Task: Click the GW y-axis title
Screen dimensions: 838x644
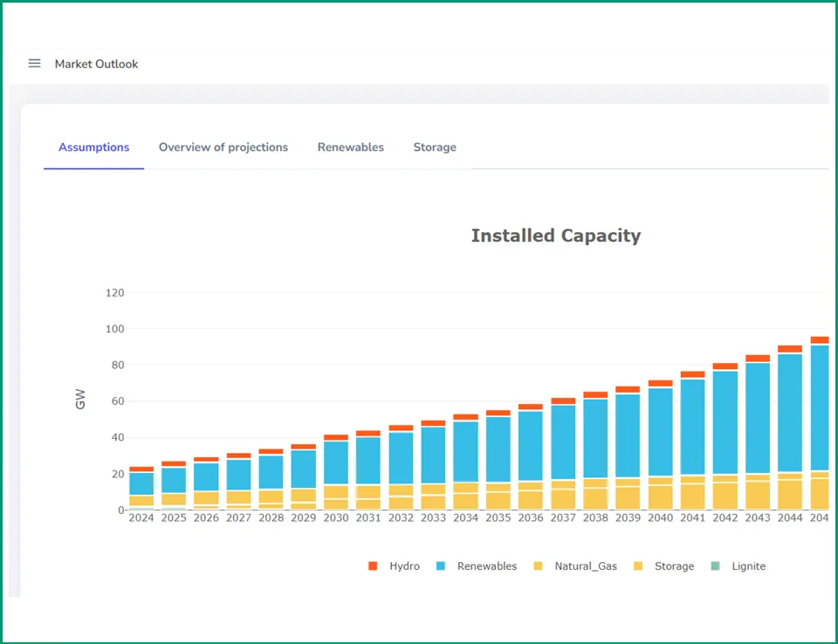Action: click(81, 401)
